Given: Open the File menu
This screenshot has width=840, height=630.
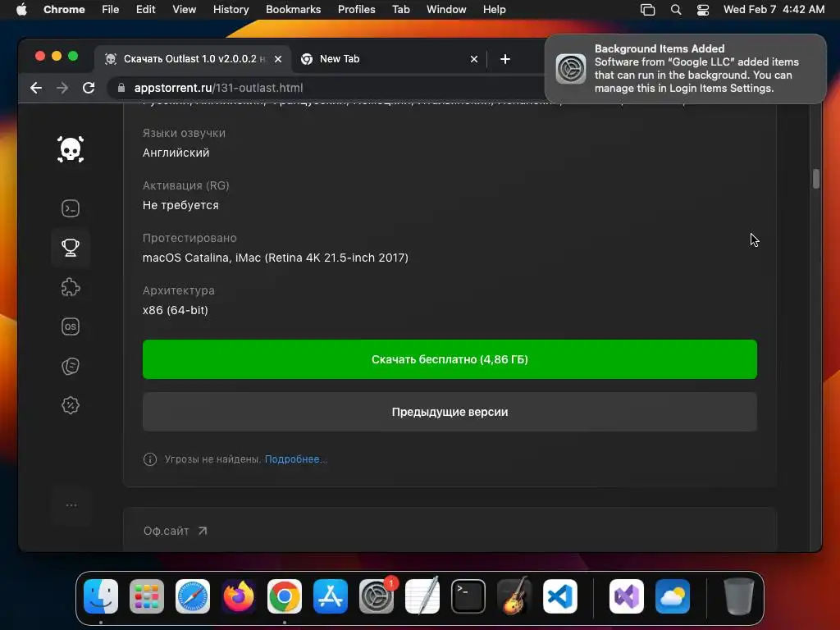Looking at the screenshot, I should 111,10.
